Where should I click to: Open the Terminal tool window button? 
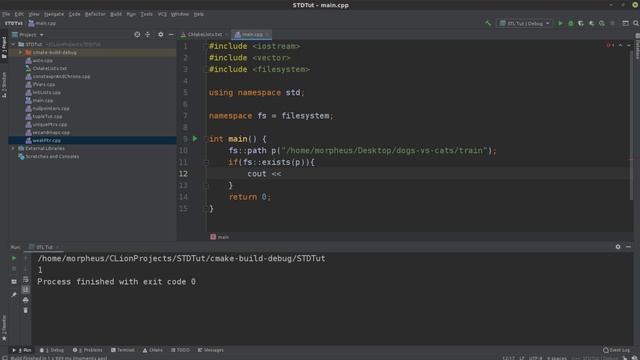tap(123, 350)
